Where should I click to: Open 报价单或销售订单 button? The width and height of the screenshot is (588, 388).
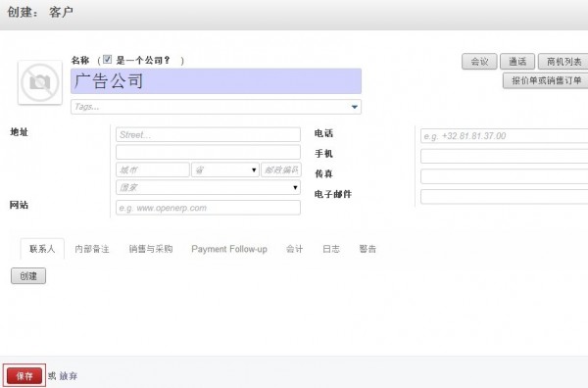click(x=546, y=80)
